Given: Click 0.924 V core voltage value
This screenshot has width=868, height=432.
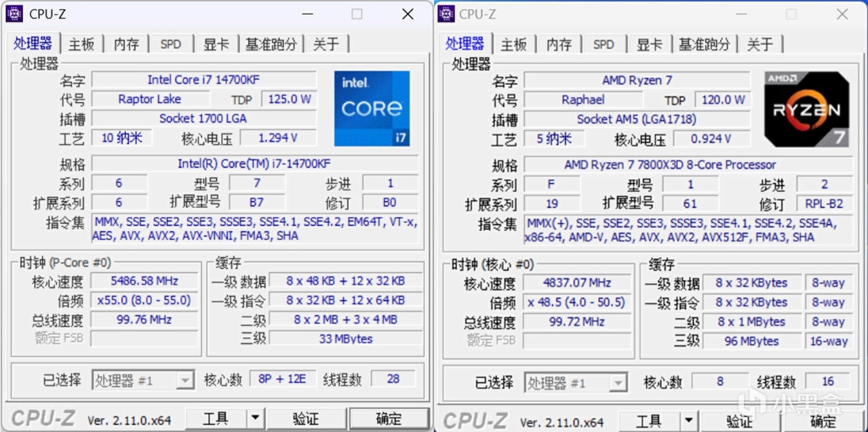Looking at the screenshot, I should (711, 139).
